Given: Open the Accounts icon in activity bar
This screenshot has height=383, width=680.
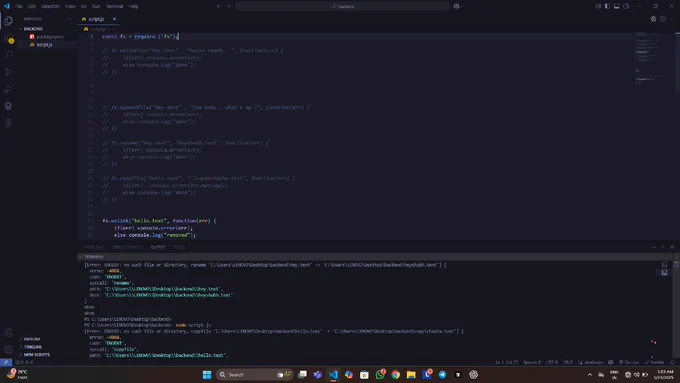Looking at the screenshot, I should [8, 333].
